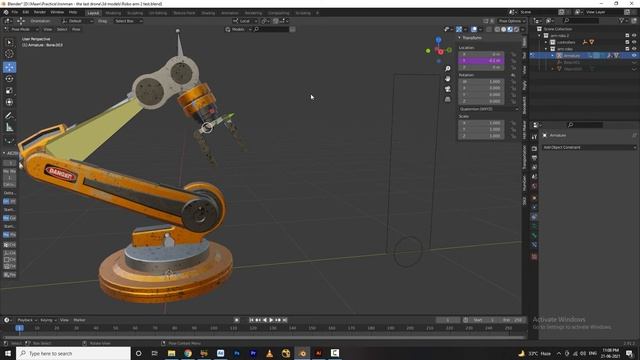Select the Annotate pencil tool
Screen dimensions: 640x360
coord(9,116)
